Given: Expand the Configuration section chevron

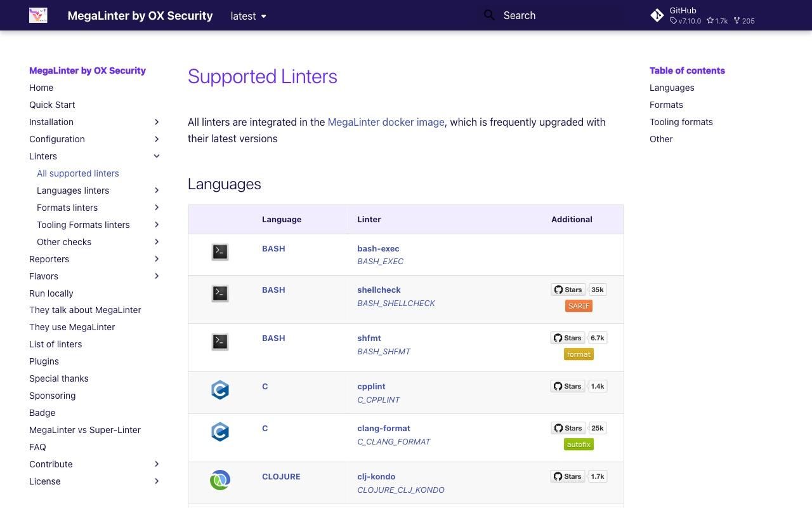Looking at the screenshot, I should pyautogui.click(x=157, y=139).
